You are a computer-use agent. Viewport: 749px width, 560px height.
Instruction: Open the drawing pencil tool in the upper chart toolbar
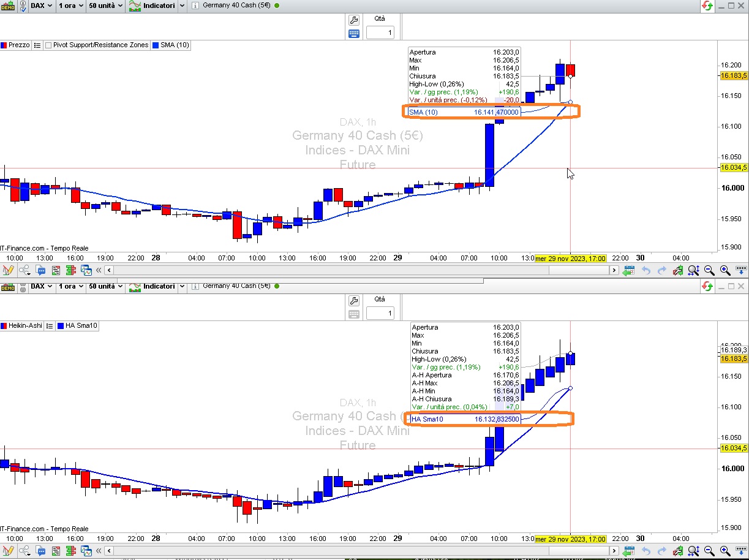click(x=8, y=270)
